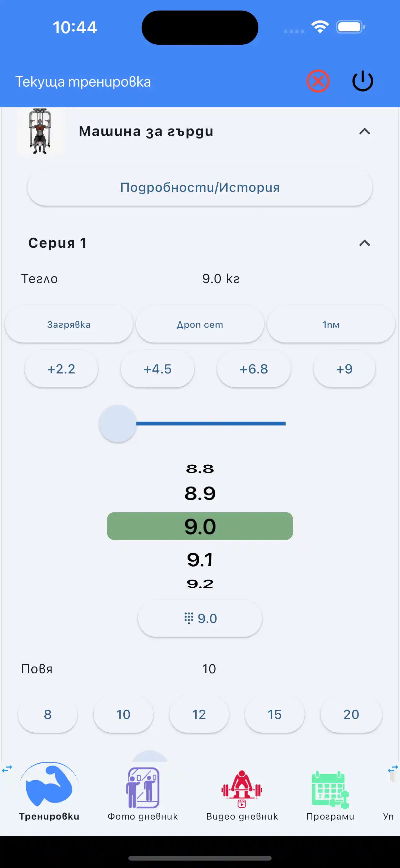This screenshot has height=868, width=400.
Task: Set repetitions to 12
Action: (x=199, y=714)
